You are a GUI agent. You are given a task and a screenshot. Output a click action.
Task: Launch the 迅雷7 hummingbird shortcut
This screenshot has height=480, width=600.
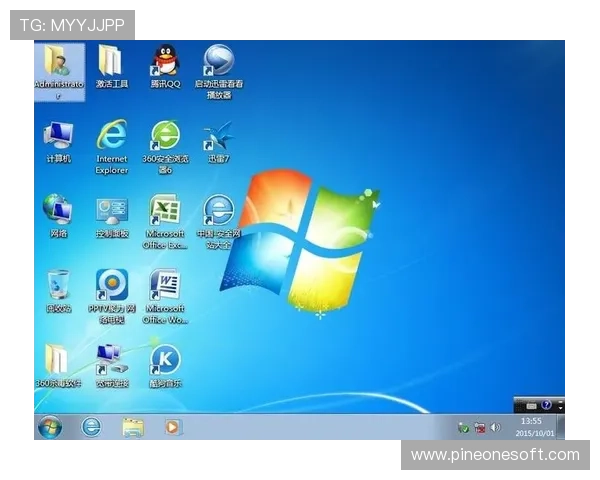pyautogui.click(x=218, y=142)
